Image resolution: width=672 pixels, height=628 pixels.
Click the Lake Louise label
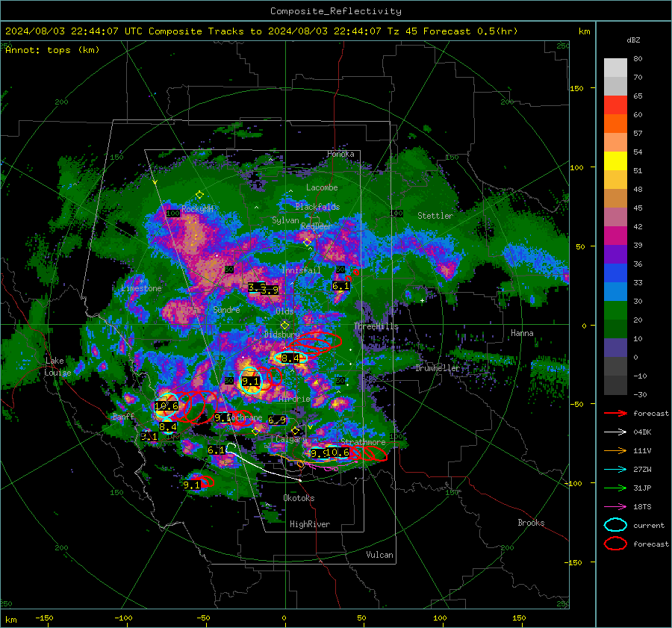pos(57,367)
